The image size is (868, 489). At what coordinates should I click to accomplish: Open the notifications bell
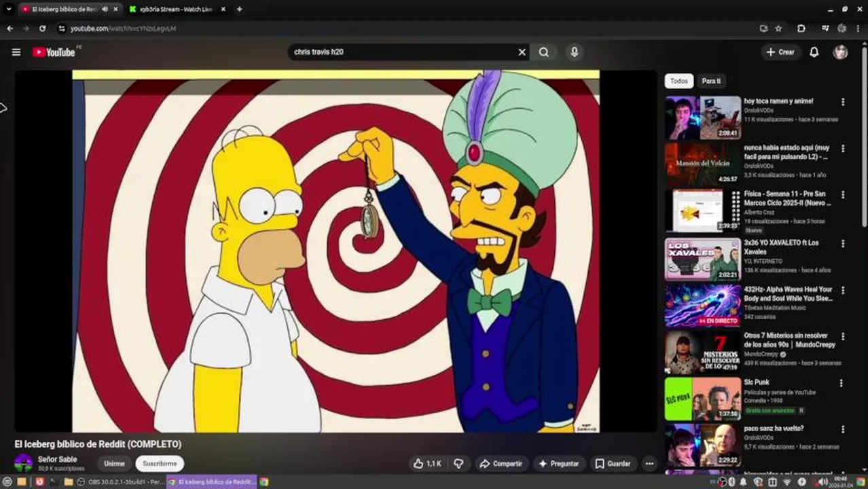[814, 52]
